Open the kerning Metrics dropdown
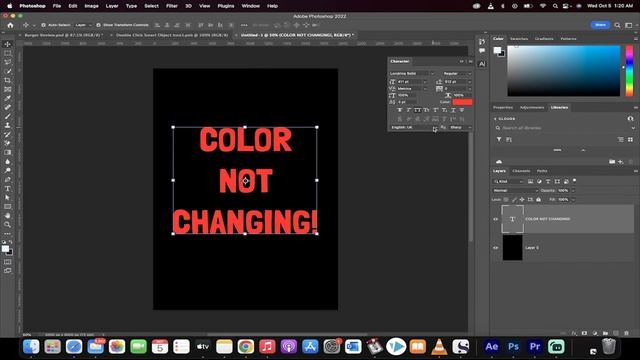The width and height of the screenshot is (640, 360). tap(425, 89)
